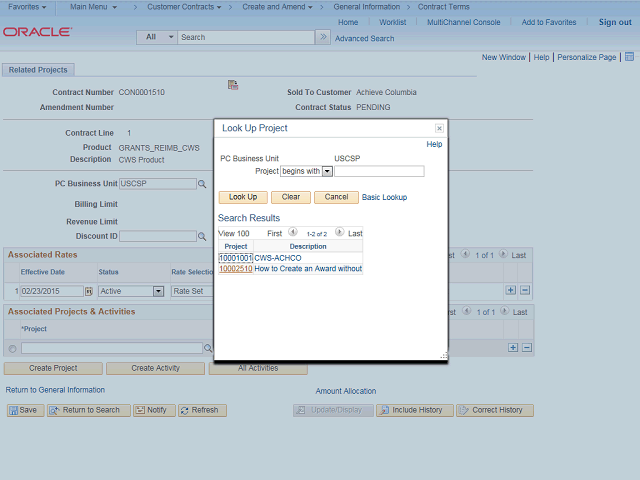Click the top Search text box
Image resolution: width=640 pixels, height=480 pixels.
coord(246,37)
